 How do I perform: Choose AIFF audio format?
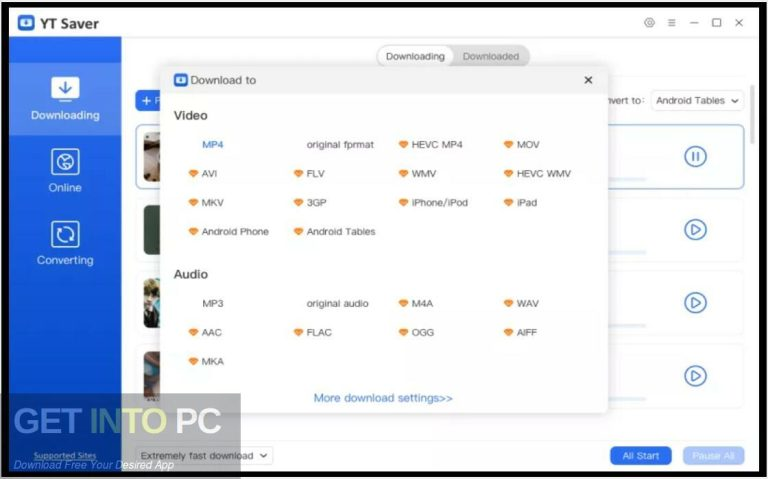[x=520, y=332]
